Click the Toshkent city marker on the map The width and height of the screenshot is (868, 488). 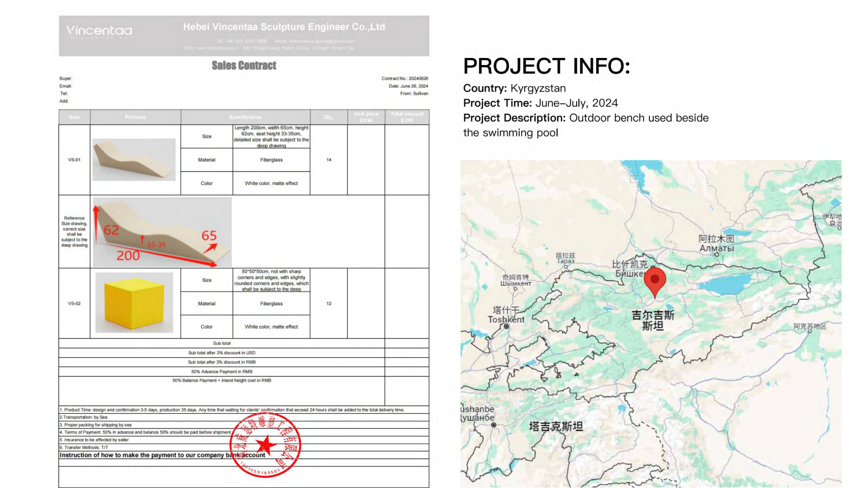[x=506, y=326]
